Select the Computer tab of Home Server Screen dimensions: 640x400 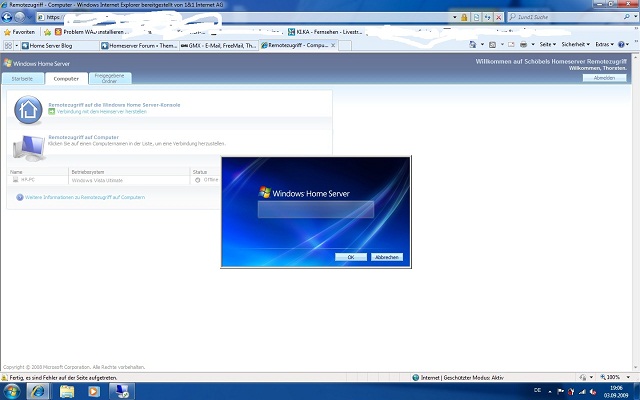(66, 79)
